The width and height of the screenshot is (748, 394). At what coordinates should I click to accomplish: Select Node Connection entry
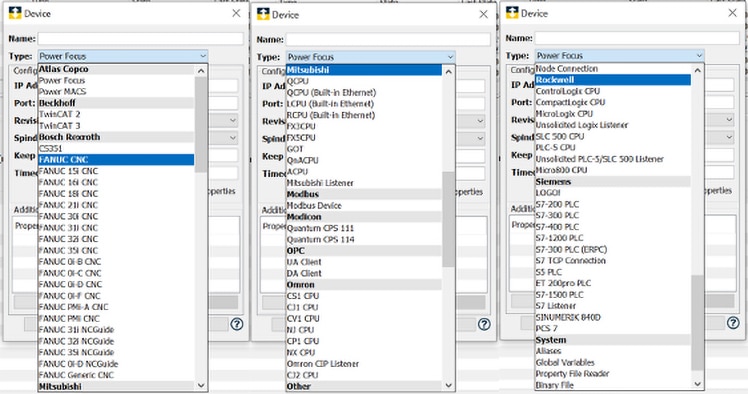point(567,69)
